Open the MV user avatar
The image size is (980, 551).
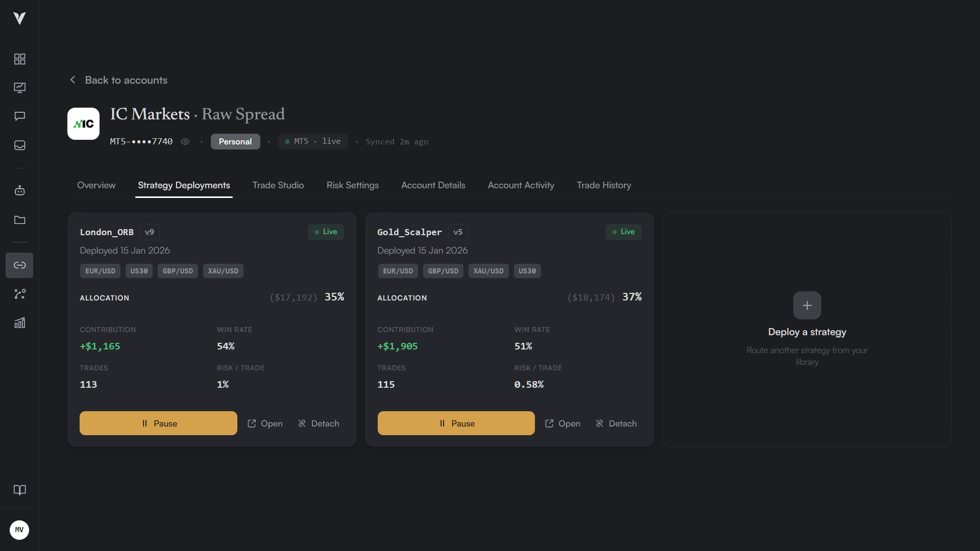coord(19,530)
